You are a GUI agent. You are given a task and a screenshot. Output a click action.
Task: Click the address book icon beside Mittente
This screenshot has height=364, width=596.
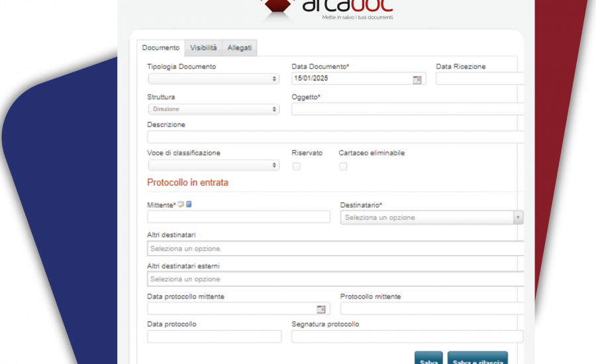pyautogui.click(x=189, y=205)
